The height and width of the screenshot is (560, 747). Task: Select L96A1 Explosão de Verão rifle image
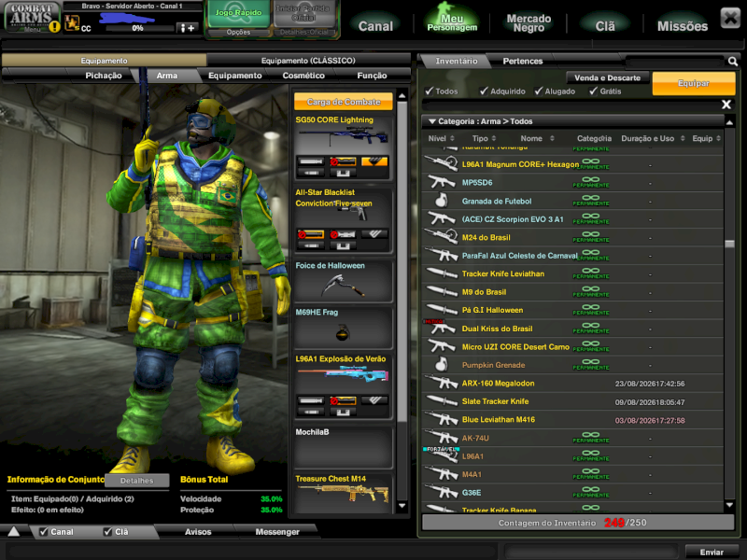point(343,376)
